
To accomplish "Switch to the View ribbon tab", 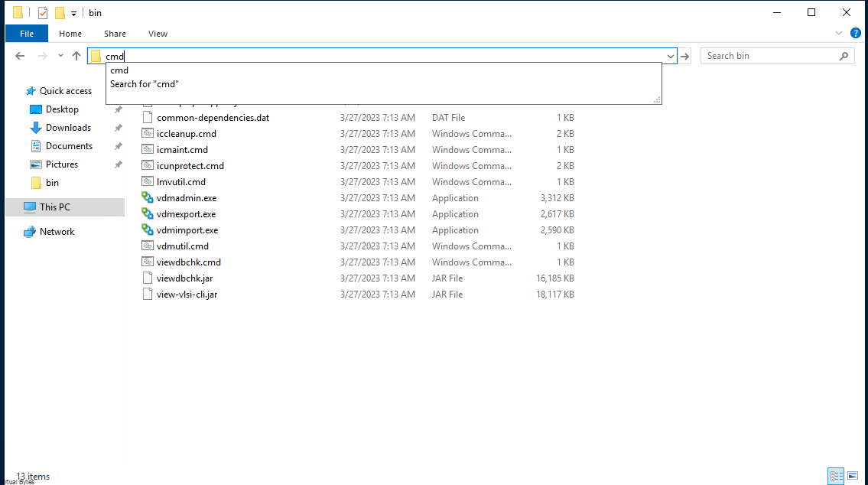I will click(158, 33).
